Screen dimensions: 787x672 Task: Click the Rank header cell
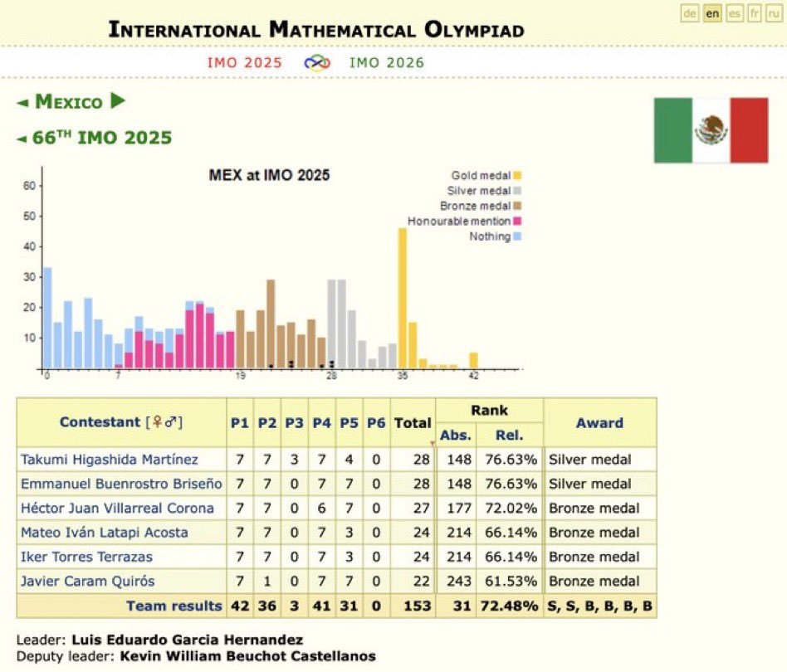[489, 410]
